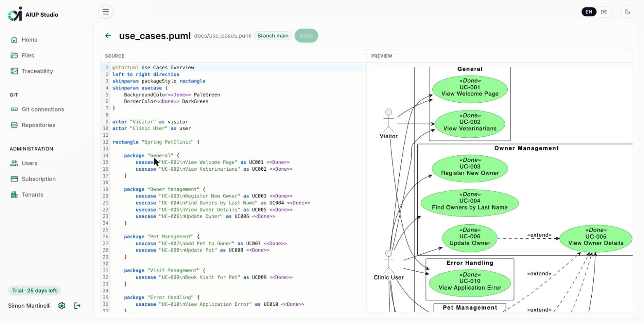Click code line 'package "Error Handling" {'

162,297
